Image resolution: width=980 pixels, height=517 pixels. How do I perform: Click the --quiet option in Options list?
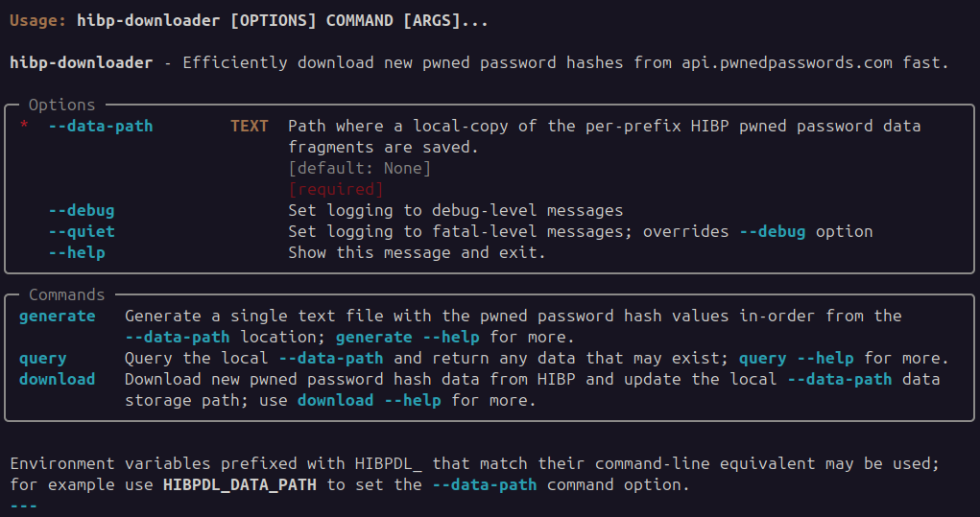pyautogui.click(x=82, y=232)
